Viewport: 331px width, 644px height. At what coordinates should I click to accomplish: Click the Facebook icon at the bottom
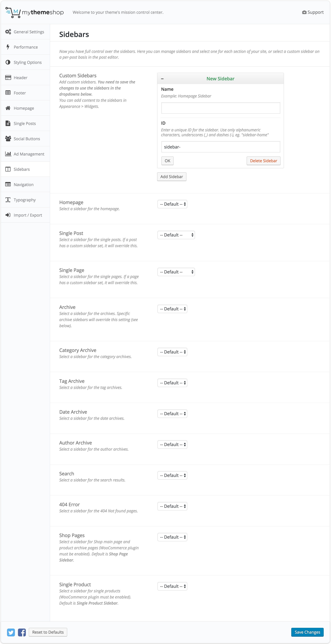22,632
